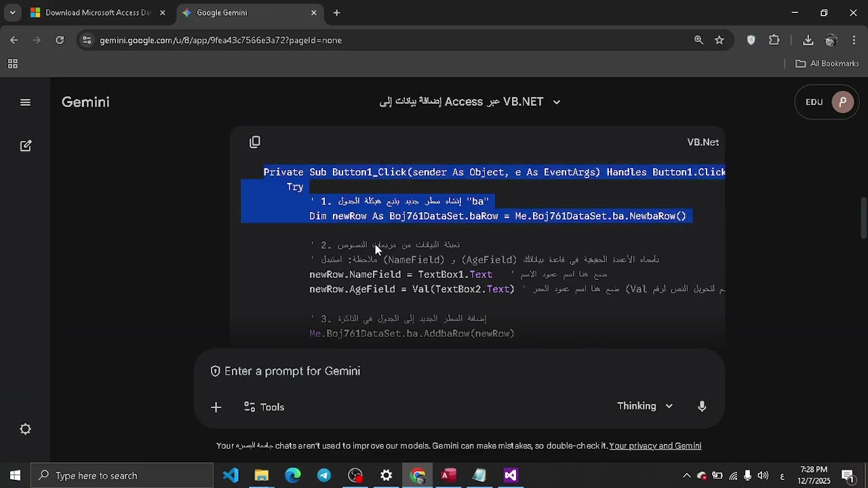Click the Dim newRow As code line
The image size is (868, 488).
(498, 216)
